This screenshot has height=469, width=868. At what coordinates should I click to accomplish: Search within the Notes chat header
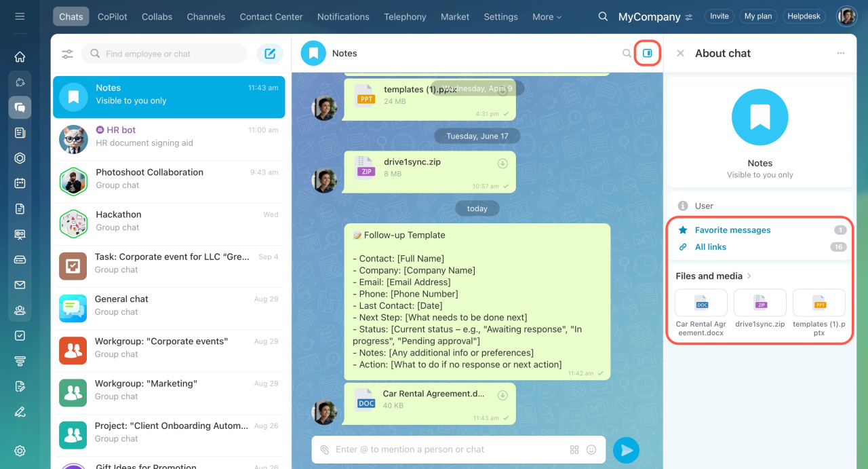627,53
